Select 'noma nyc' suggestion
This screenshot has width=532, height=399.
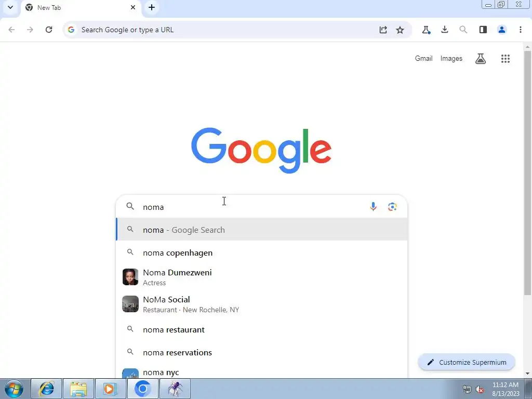(x=262, y=372)
